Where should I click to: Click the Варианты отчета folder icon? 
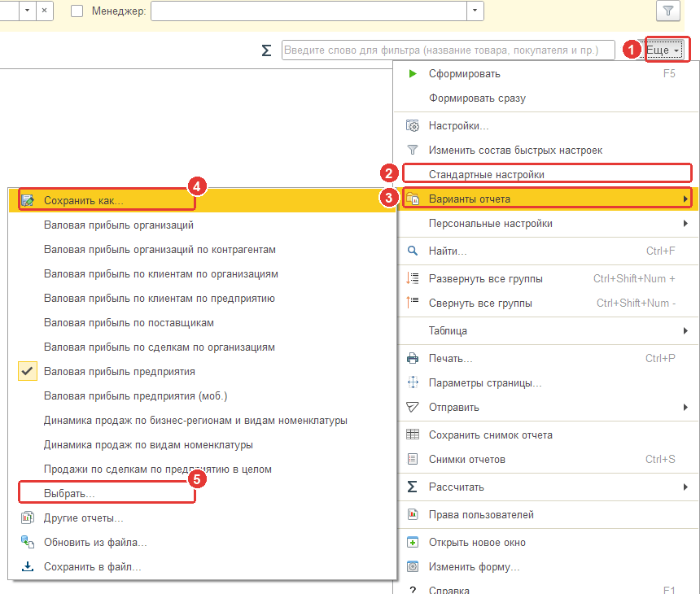coord(413,199)
